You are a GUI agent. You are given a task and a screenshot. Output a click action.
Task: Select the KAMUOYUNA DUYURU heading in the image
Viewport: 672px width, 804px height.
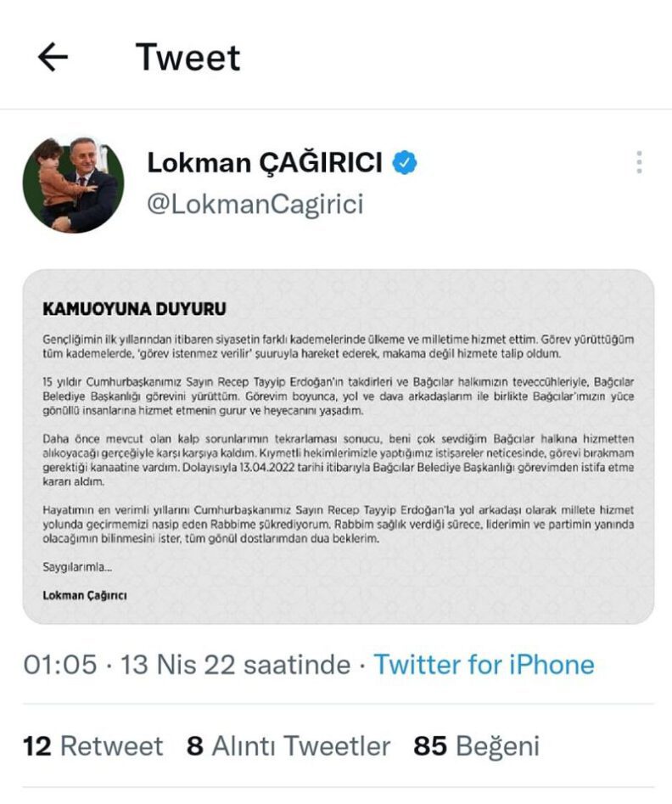pyautogui.click(x=134, y=309)
